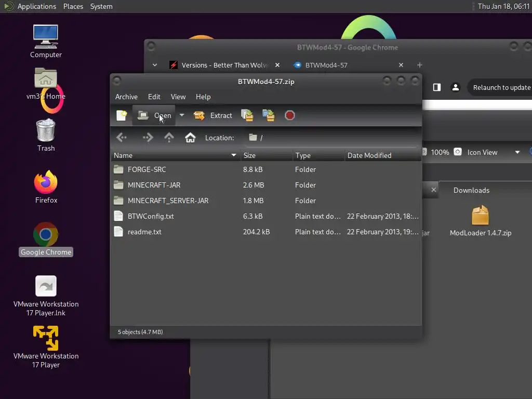
Task: Open the Computer desktop icon
Action: (46, 41)
